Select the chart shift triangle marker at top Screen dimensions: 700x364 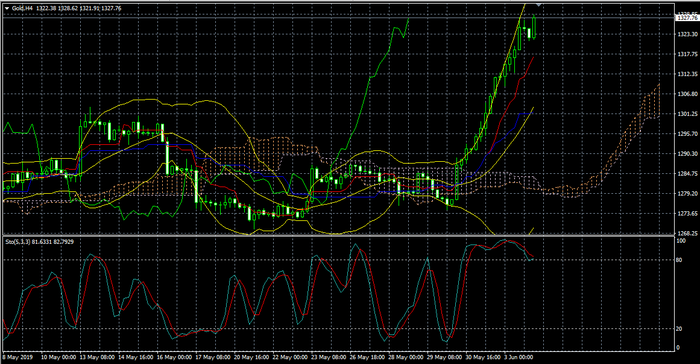(539, 4)
